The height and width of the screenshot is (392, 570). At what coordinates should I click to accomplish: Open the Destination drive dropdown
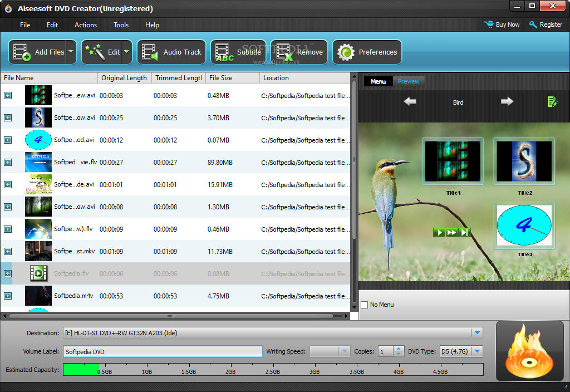[x=477, y=333]
